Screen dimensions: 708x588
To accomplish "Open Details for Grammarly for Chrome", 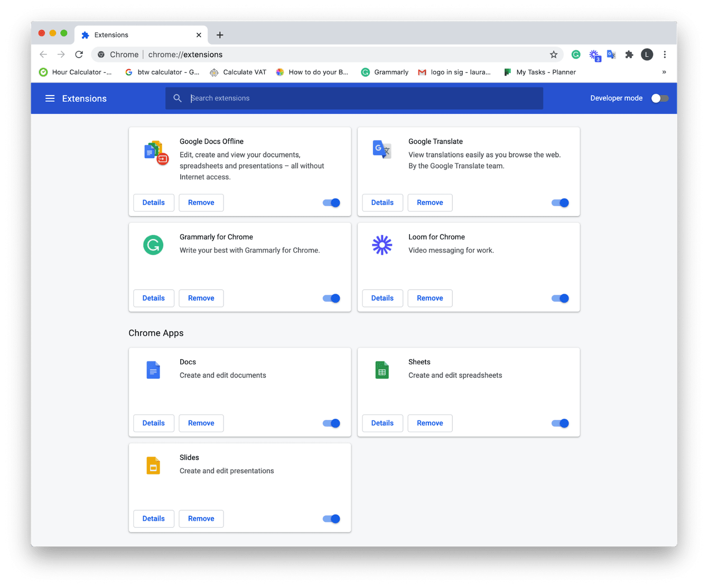I will (154, 298).
